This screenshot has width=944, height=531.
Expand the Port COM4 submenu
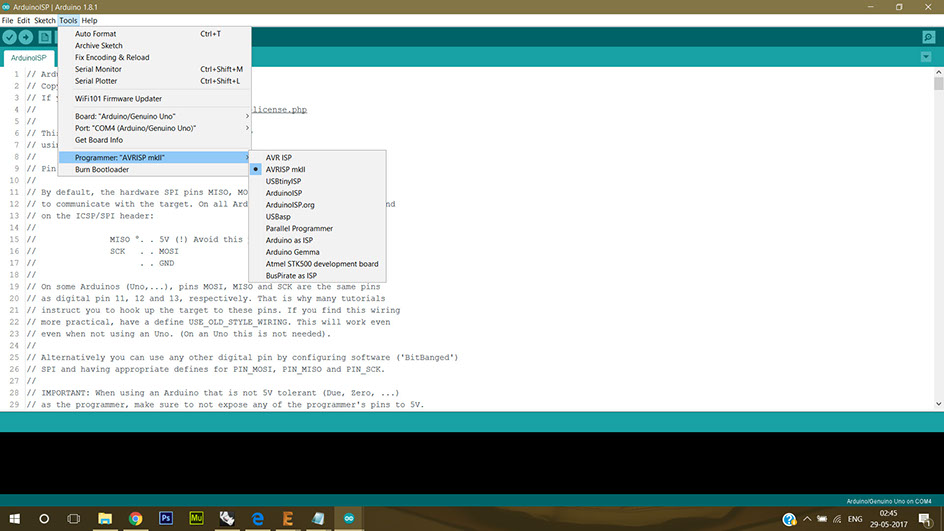pyautogui.click(x=155, y=128)
